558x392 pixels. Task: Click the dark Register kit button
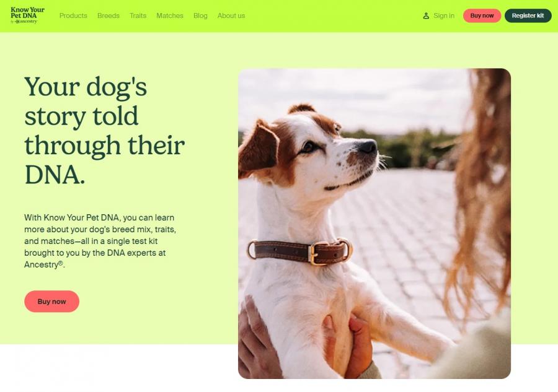(528, 15)
